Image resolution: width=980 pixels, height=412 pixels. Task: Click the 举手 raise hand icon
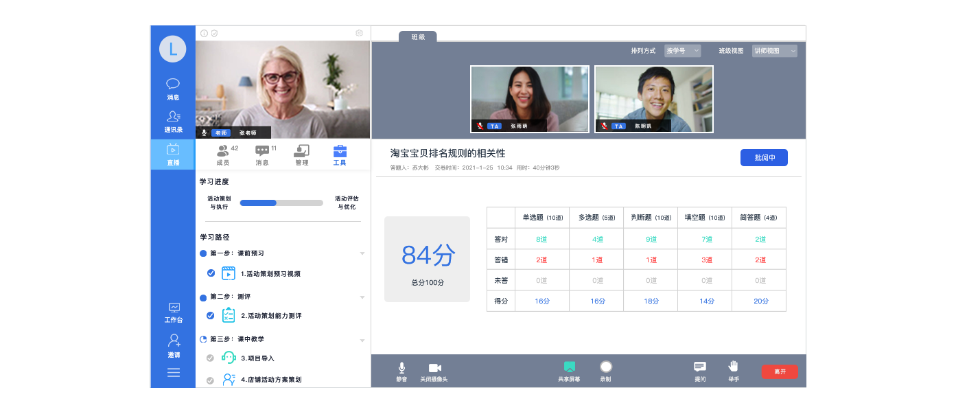point(733,367)
